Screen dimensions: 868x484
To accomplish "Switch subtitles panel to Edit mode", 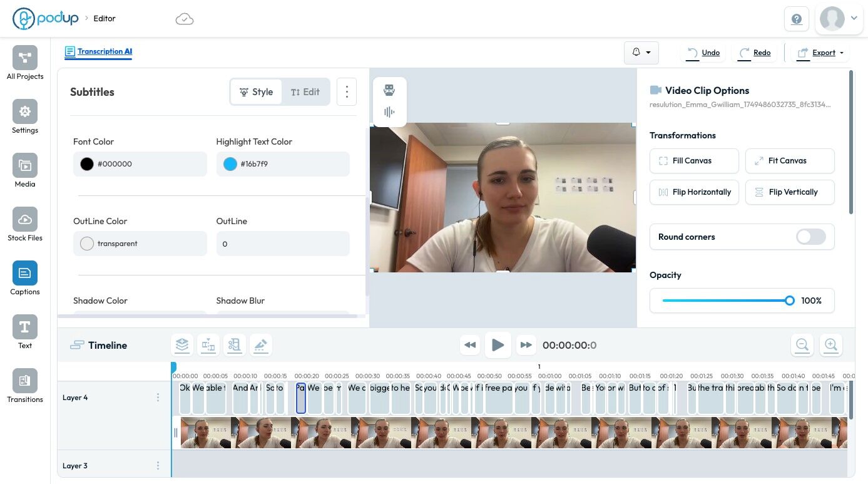I will pyautogui.click(x=305, y=92).
